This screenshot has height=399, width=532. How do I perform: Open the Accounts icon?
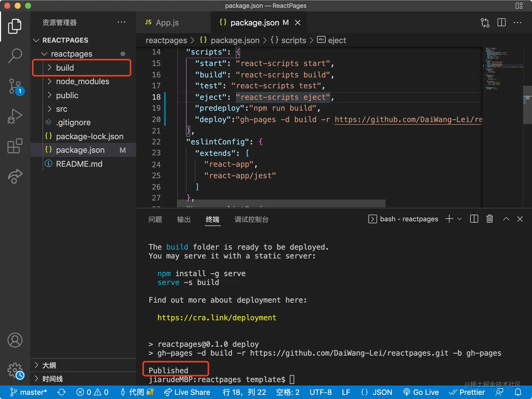click(x=15, y=340)
